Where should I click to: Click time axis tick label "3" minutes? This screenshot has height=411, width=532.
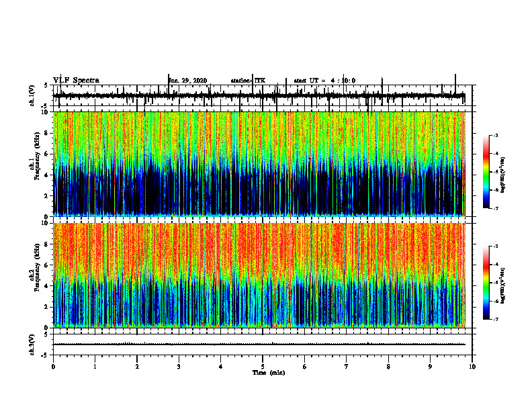pos(179,367)
